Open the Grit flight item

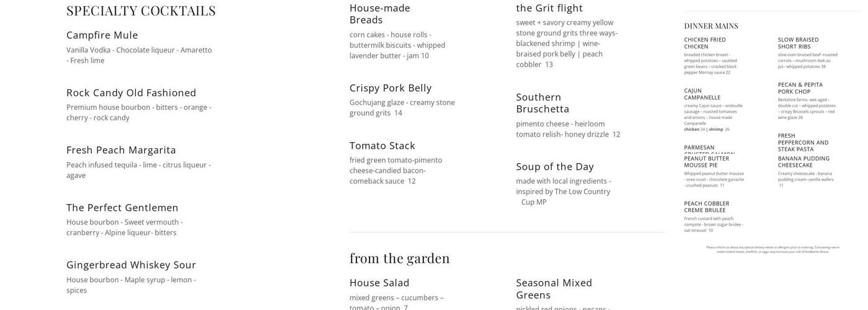coord(549,7)
